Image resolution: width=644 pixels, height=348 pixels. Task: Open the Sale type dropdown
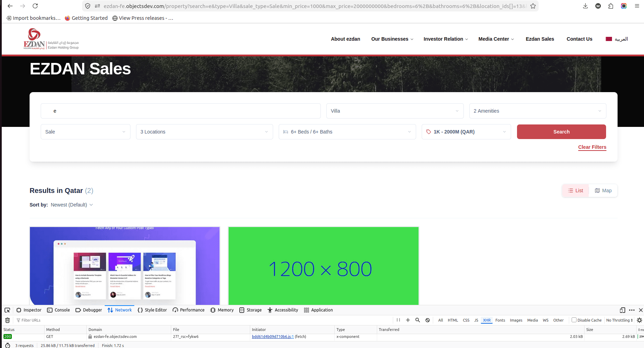(86, 132)
